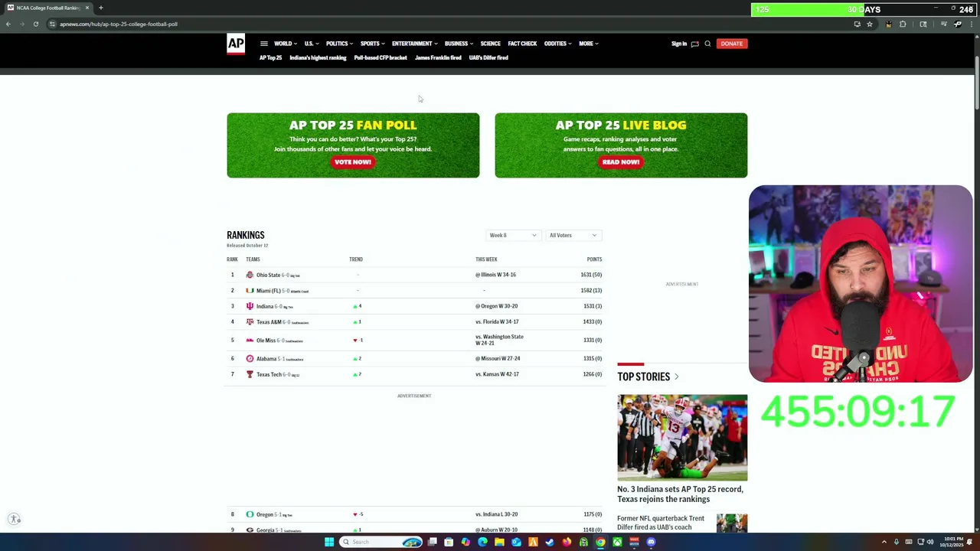Open Windows Start menu
The width and height of the screenshot is (980, 551).
pos(329,542)
